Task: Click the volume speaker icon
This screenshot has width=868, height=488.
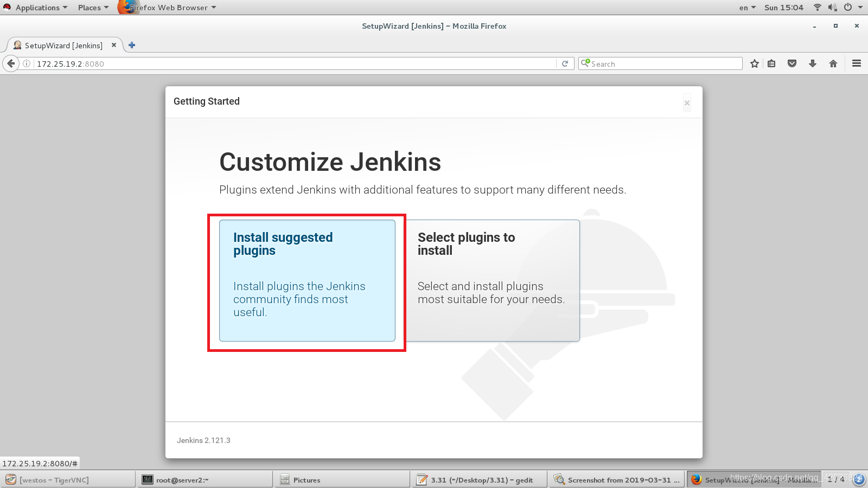Action: 832,7
